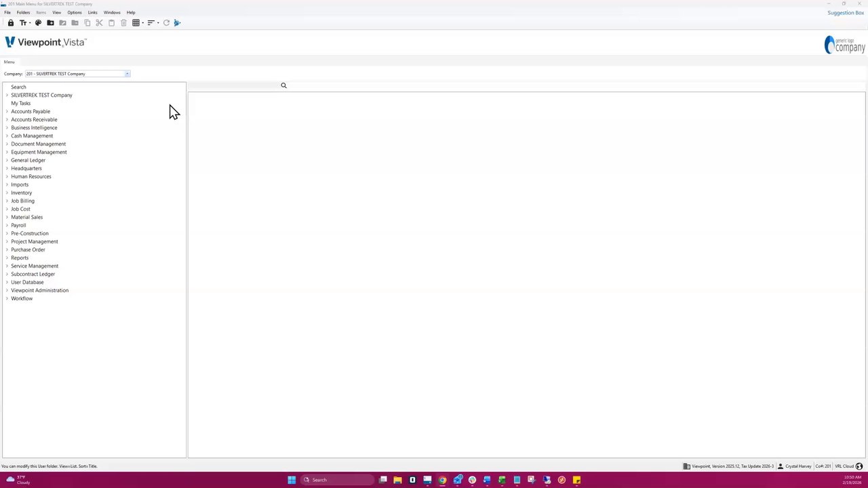Open the dropdown arrow beside the Tt icon
The width and height of the screenshot is (868, 488).
[29, 23]
